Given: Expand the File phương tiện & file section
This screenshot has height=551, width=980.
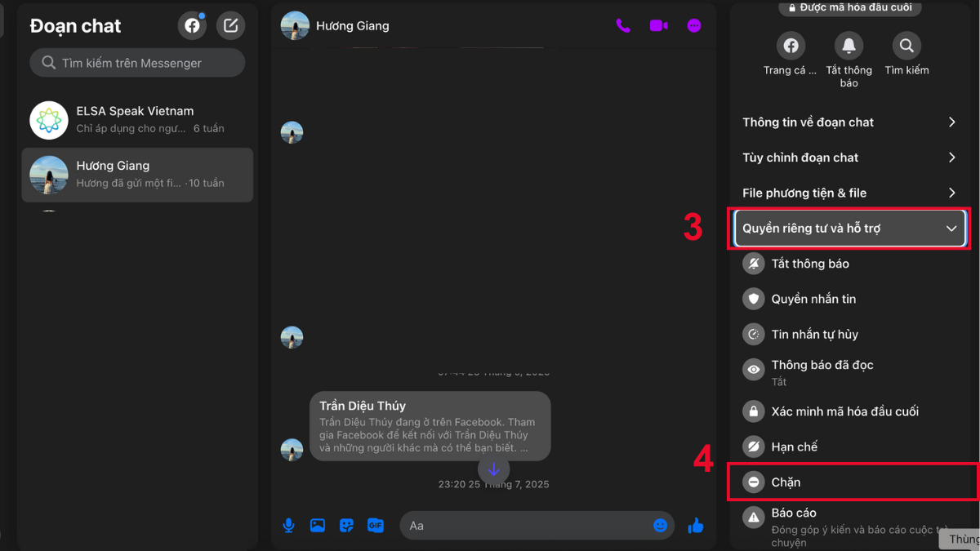Looking at the screenshot, I should coord(849,193).
